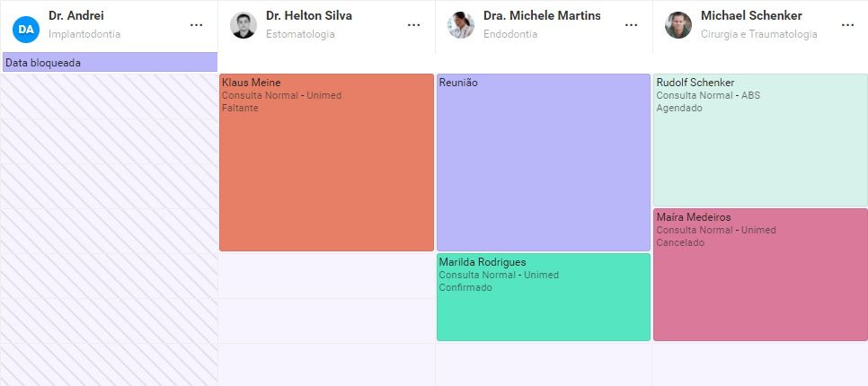Open the Reunião calendar block
The image size is (868, 386).
click(x=544, y=162)
